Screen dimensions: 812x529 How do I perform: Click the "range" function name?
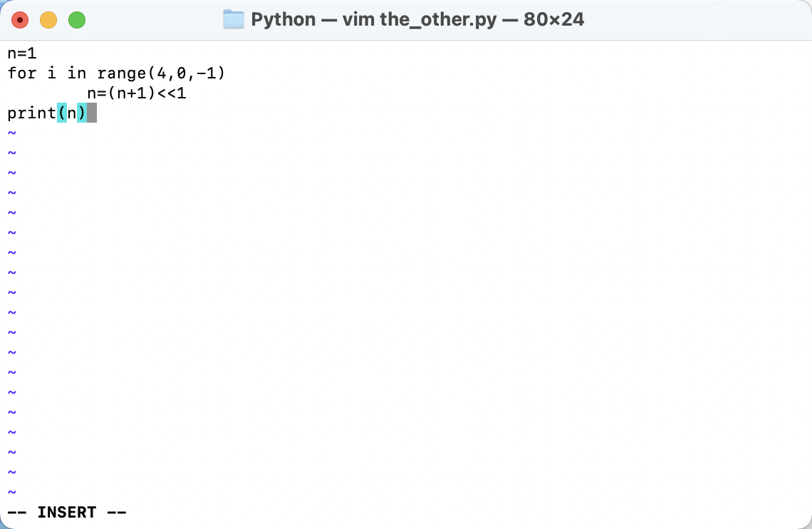point(122,73)
